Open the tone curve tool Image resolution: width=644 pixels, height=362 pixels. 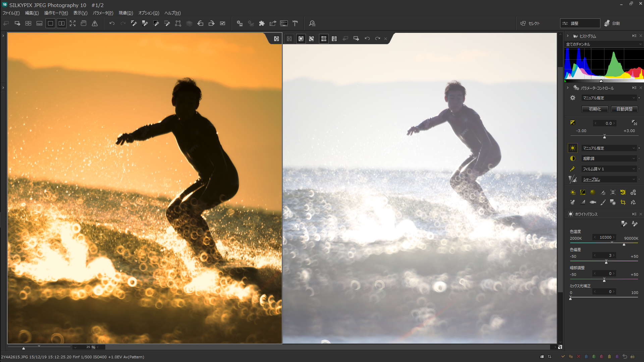click(583, 192)
